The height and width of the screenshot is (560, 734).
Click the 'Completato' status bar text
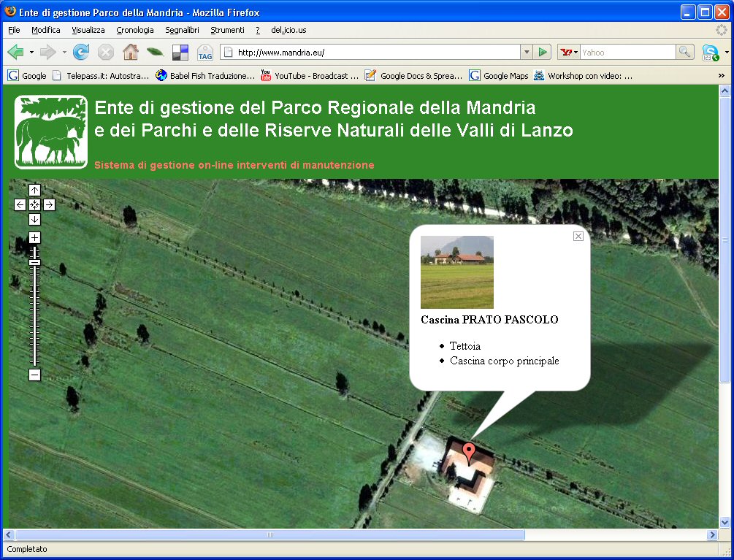pos(27,549)
